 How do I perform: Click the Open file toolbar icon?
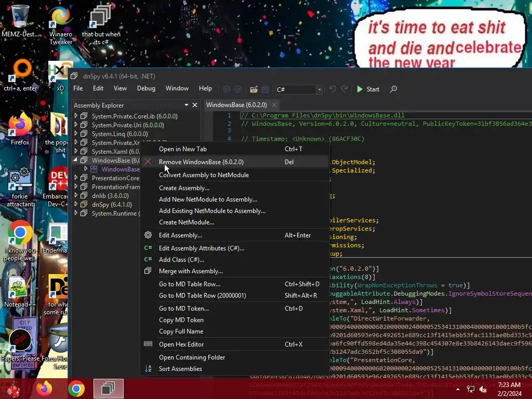pyautogui.click(x=254, y=89)
